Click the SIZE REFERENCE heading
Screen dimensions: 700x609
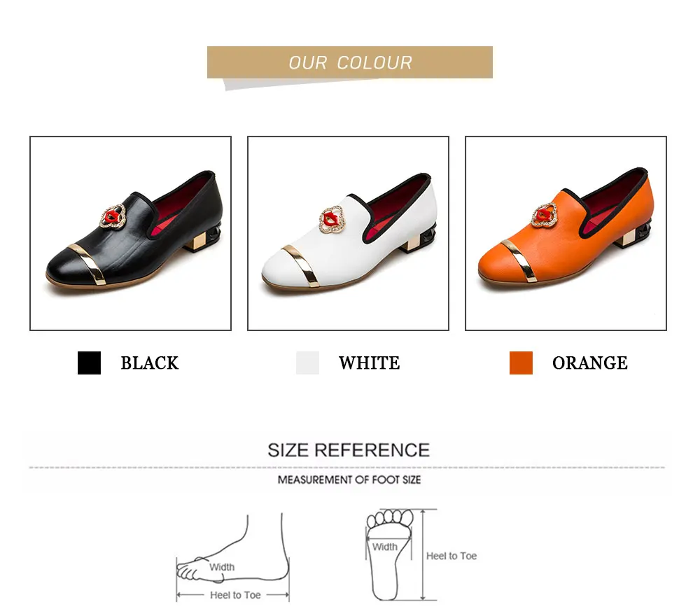[x=349, y=450]
